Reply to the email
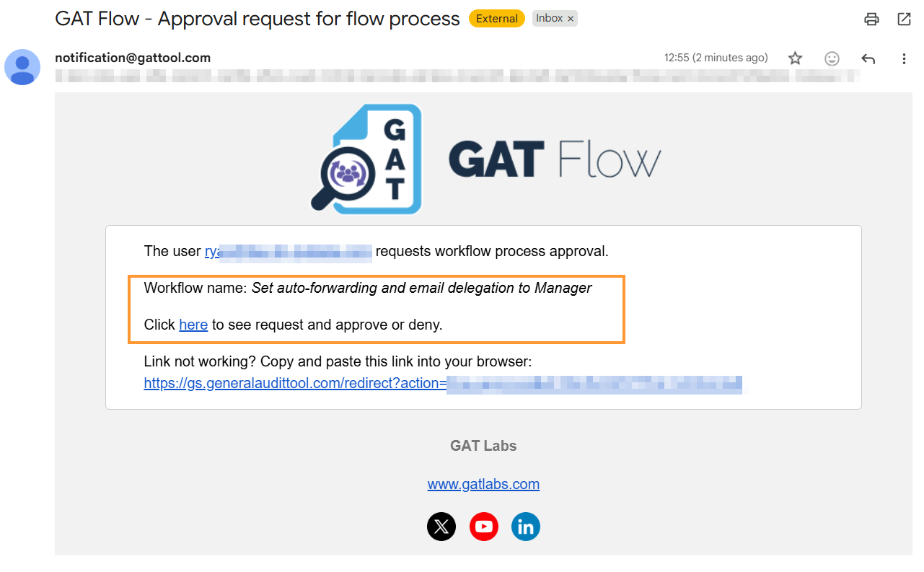This screenshot has width=924, height=572. pyautogui.click(x=867, y=58)
